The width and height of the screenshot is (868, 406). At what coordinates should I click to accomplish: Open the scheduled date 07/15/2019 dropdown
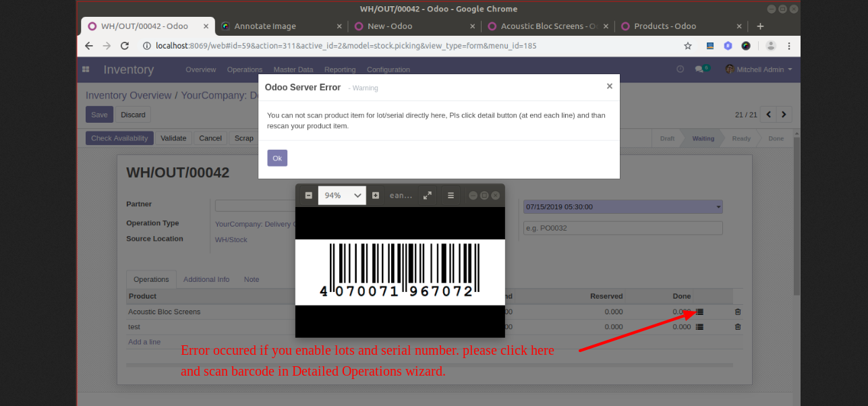click(x=623, y=206)
